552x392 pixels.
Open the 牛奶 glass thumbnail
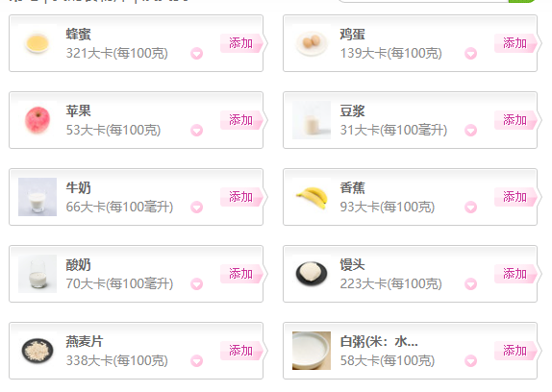[38, 197]
